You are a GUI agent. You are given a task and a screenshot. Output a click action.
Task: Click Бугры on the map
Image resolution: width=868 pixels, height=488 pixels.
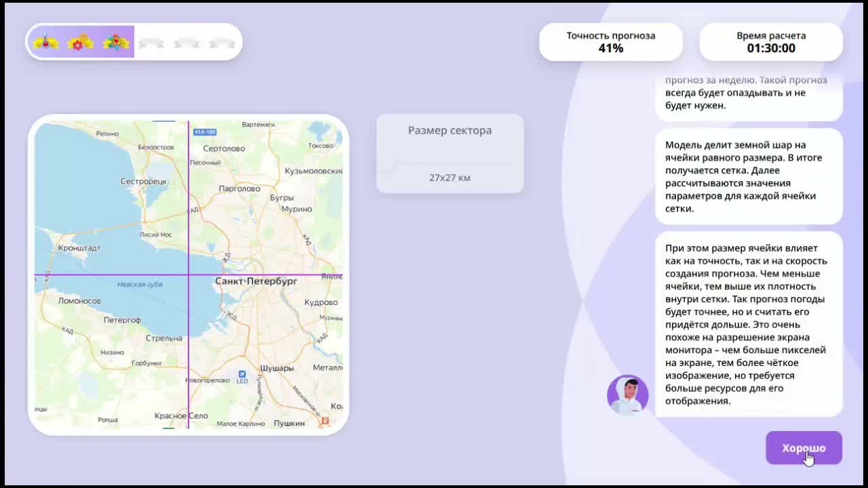pos(281,198)
